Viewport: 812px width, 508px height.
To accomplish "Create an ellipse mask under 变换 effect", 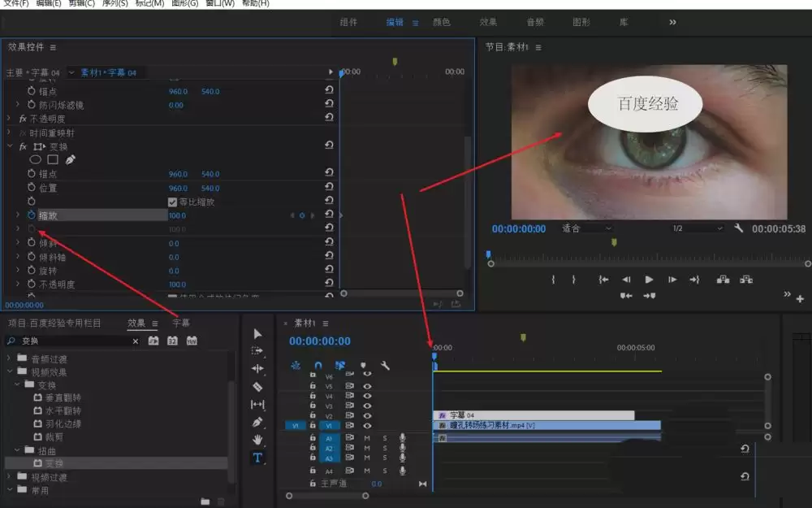I will (36, 160).
